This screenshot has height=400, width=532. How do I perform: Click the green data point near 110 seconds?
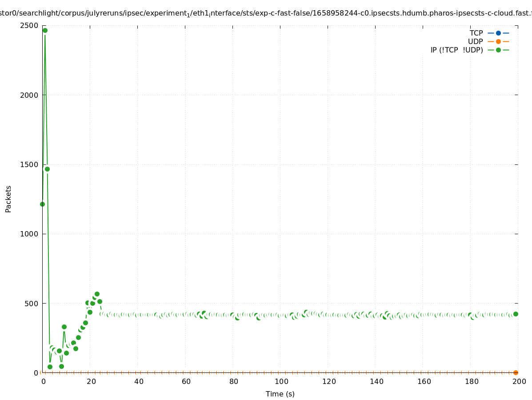306,312
